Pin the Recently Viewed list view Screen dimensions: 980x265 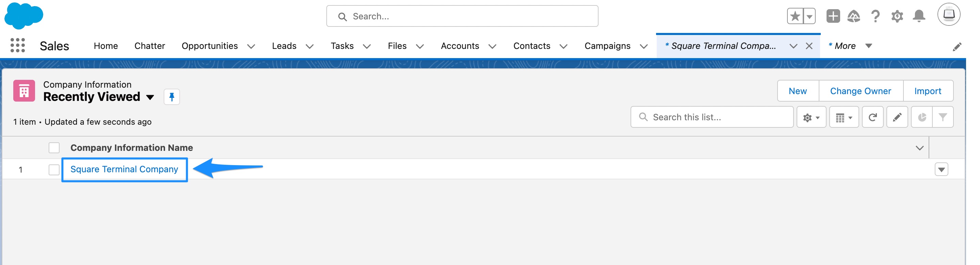171,97
